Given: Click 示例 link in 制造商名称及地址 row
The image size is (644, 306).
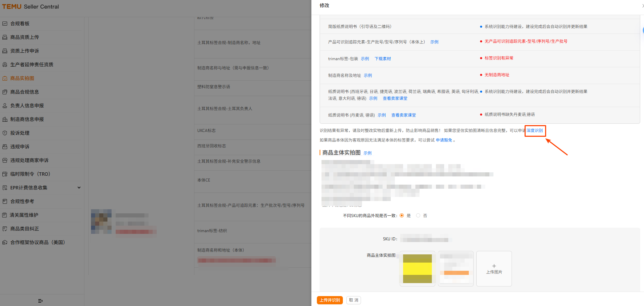Looking at the screenshot, I should click(368, 76).
